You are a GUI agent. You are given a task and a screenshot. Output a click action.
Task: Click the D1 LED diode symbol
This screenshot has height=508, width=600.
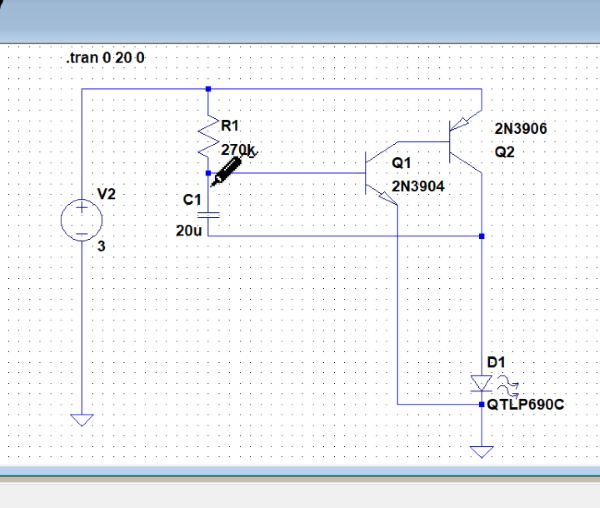tap(482, 383)
